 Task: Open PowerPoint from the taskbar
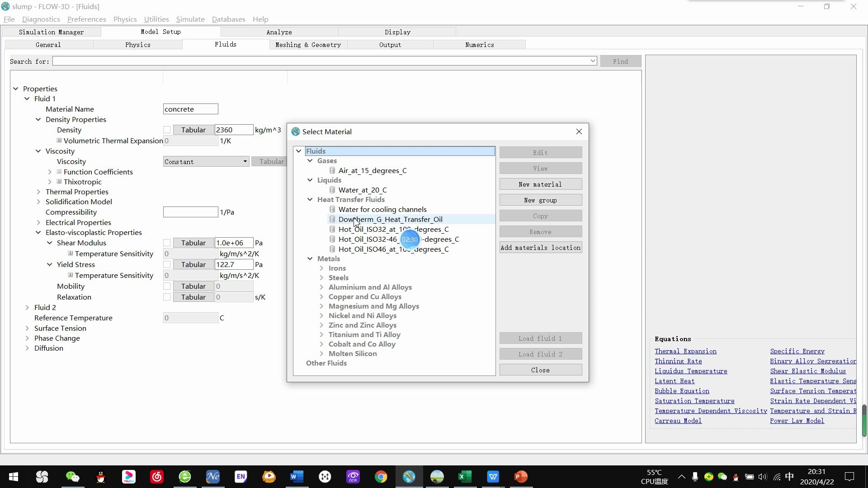point(521,477)
